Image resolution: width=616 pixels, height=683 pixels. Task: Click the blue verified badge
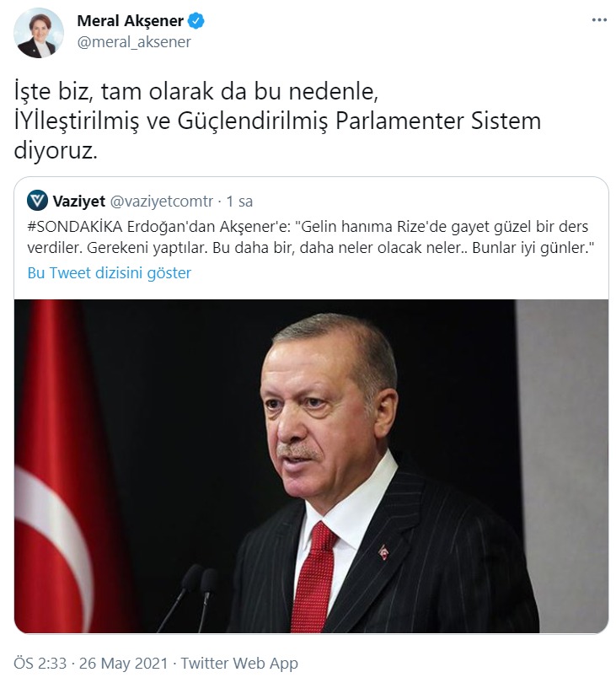point(196,21)
